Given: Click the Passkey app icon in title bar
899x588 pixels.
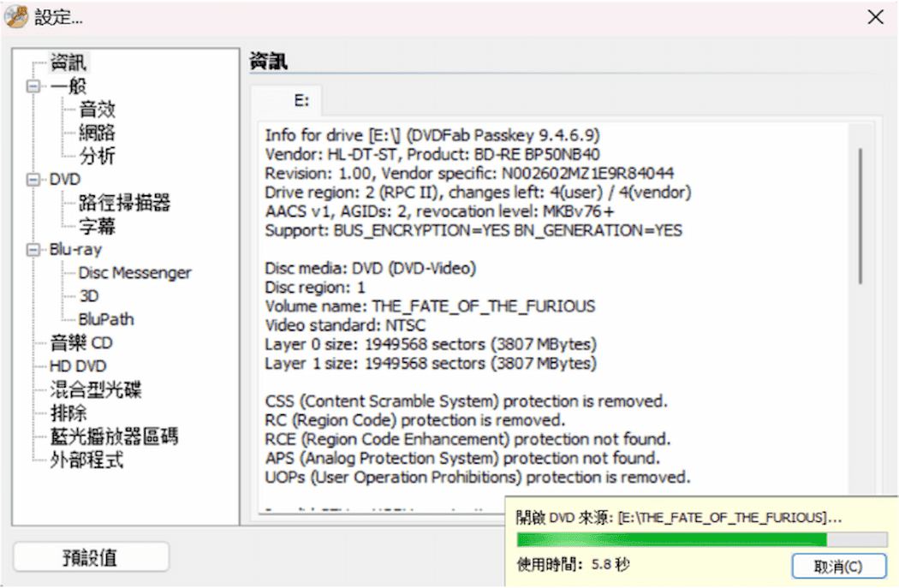Looking at the screenshot, I should click(16, 16).
